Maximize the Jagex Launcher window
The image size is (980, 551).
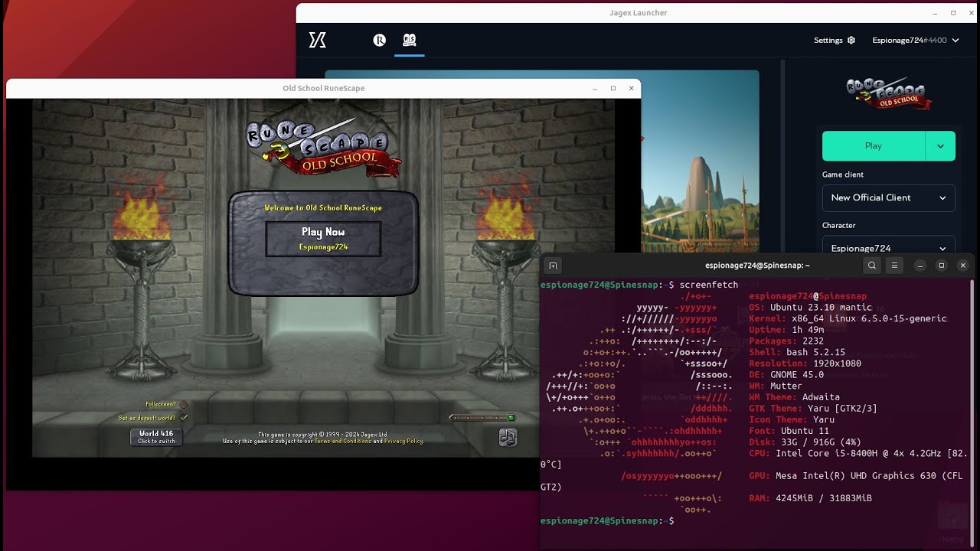coord(953,13)
